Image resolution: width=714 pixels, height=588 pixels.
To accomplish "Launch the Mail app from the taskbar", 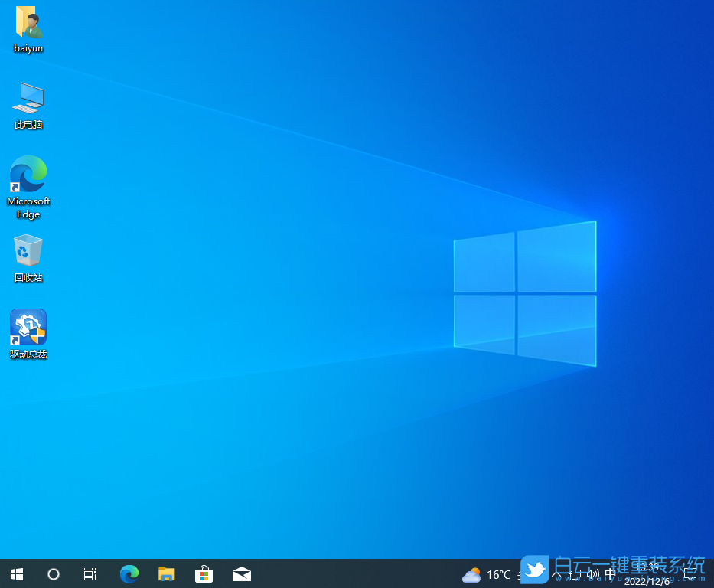I will tap(241, 573).
